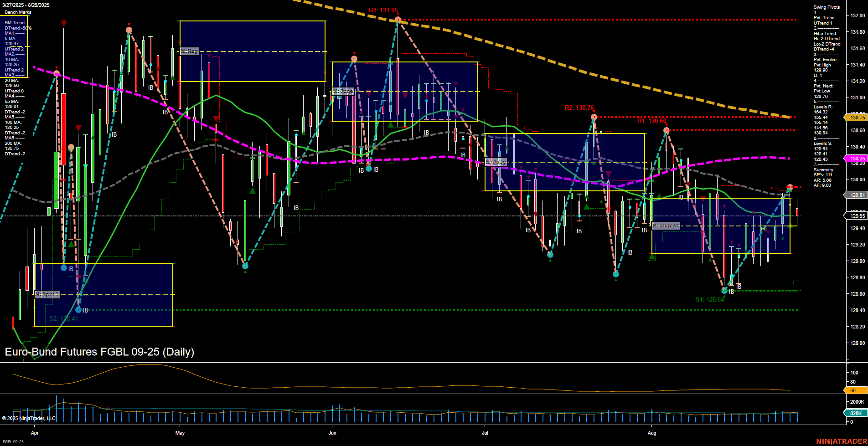The height and width of the screenshot is (446, 868).
Task: Click the Jun label on time axis
Action: tap(332, 433)
